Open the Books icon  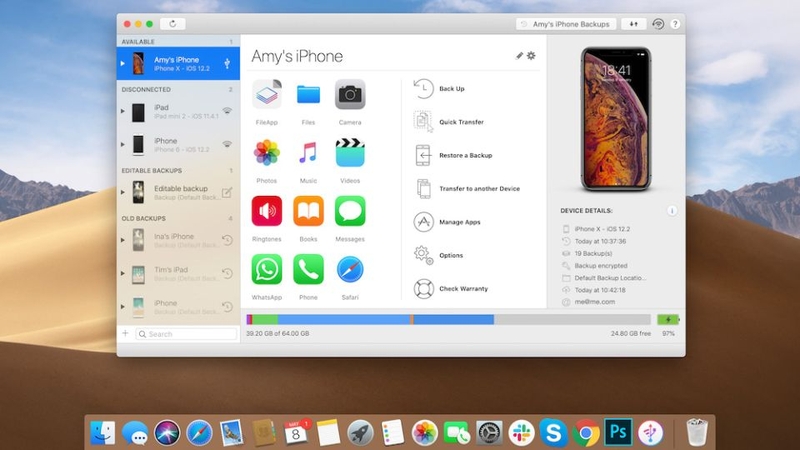[308, 211]
